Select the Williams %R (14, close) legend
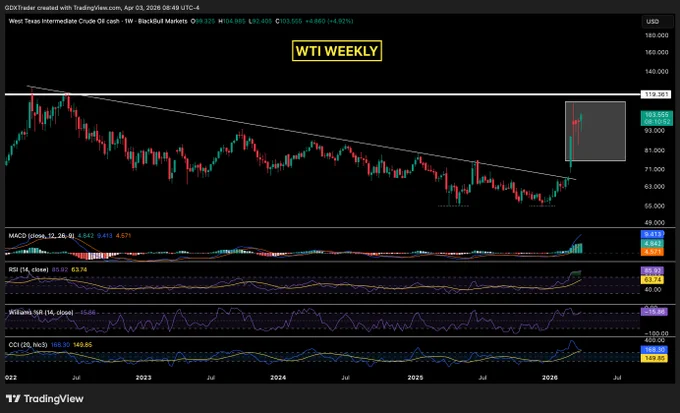The image size is (680, 413). click(41, 312)
